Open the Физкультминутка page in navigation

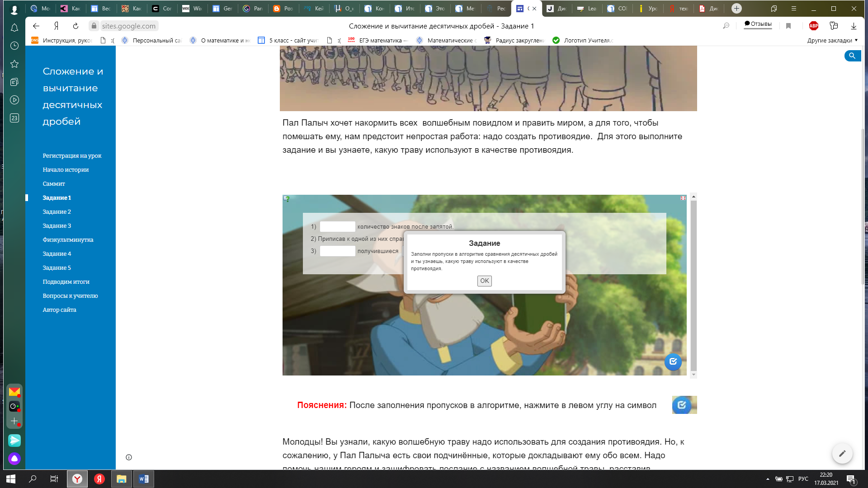[68, 239]
